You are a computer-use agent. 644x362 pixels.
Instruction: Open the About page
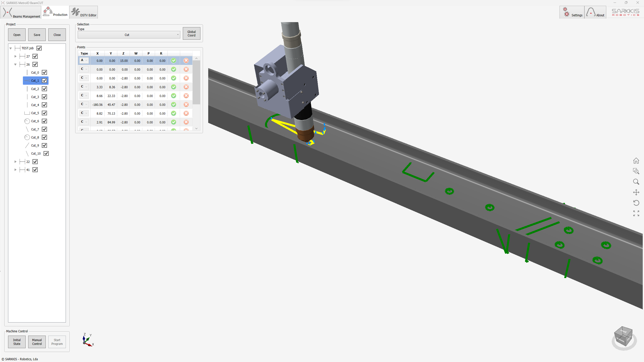point(595,12)
